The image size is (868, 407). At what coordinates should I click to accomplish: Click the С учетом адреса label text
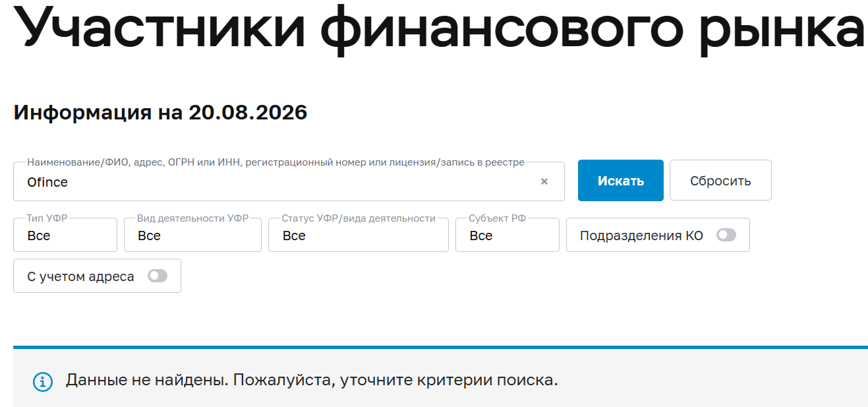80,276
